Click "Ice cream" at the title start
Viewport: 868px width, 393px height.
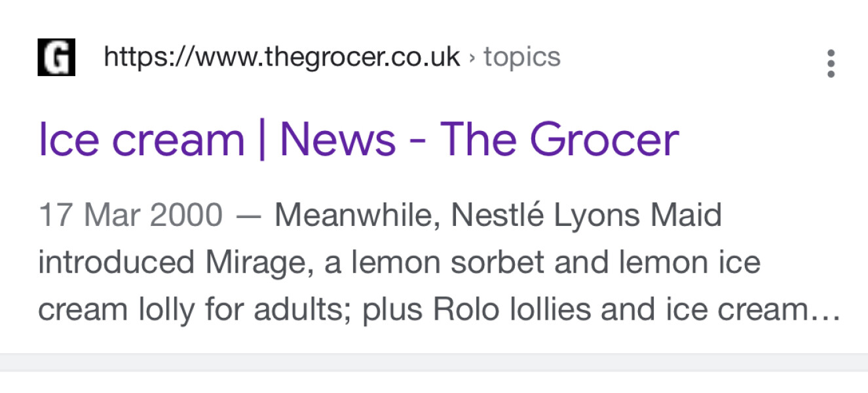click(141, 140)
